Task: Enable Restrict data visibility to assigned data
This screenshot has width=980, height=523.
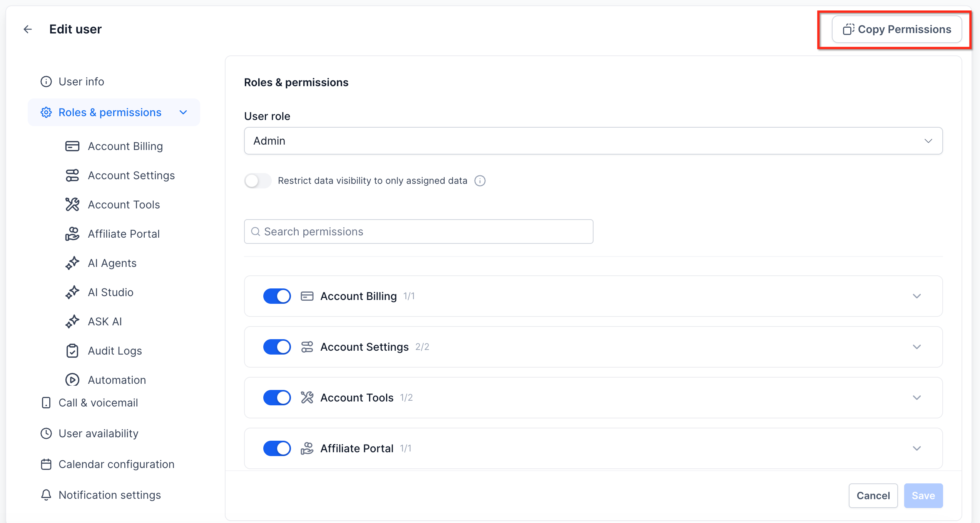Action: pos(258,181)
